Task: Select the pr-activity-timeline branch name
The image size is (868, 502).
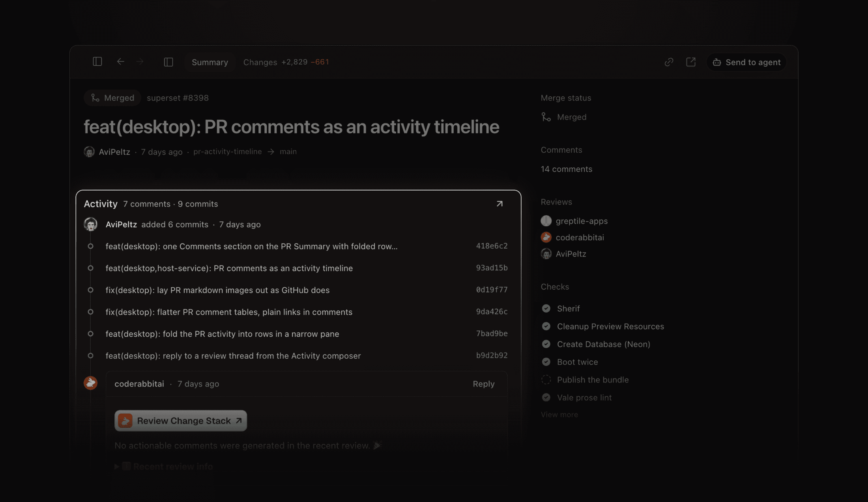Action: click(227, 152)
